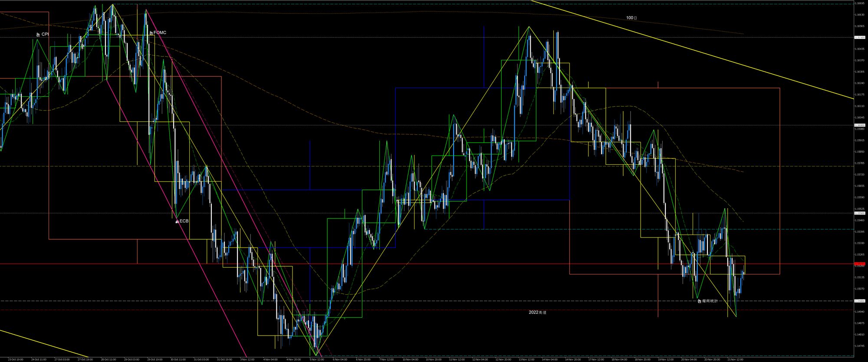The image size is (868, 362).
Task: Click the 14 Nov 04:00 time label
Action: tap(549, 359)
